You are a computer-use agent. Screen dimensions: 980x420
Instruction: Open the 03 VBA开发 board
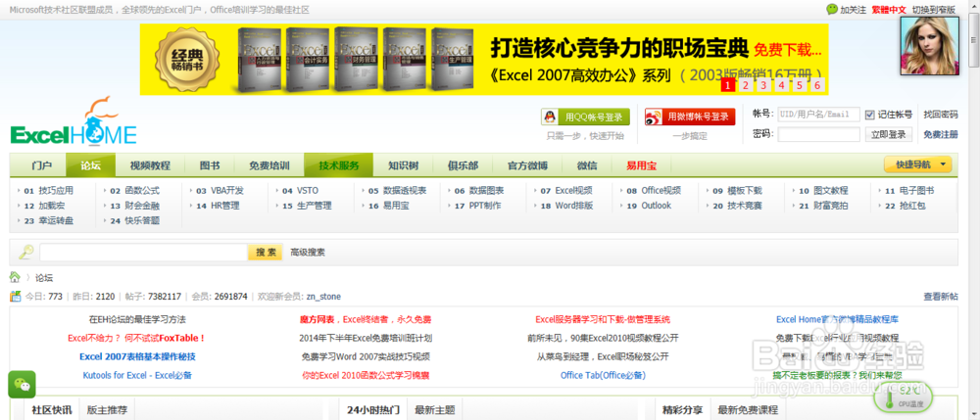pyautogui.click(x=220, y=190)
